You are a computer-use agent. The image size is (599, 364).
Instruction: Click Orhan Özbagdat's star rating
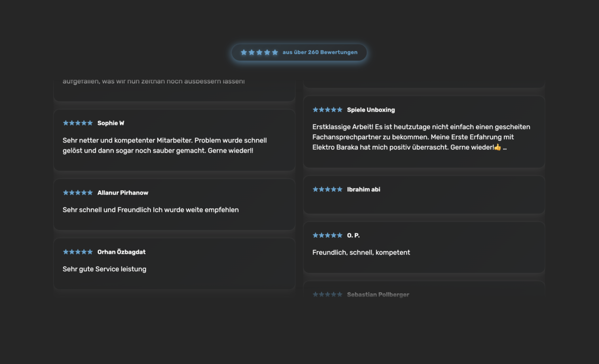(78, 252)
